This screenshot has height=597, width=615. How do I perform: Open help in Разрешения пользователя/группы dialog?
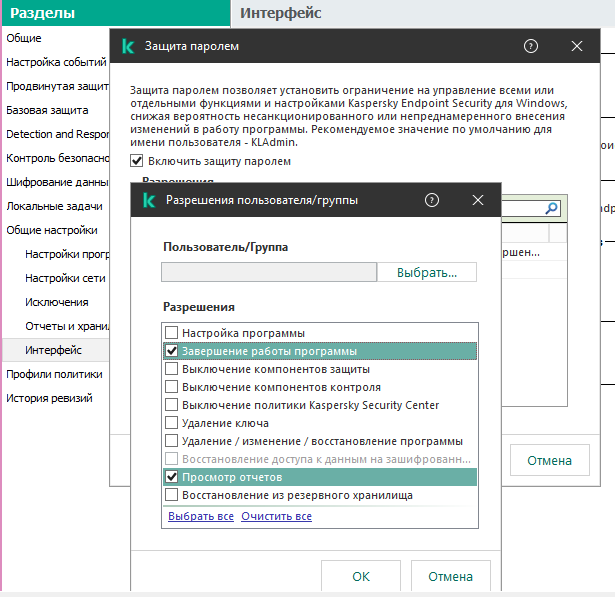pos(432,200)
